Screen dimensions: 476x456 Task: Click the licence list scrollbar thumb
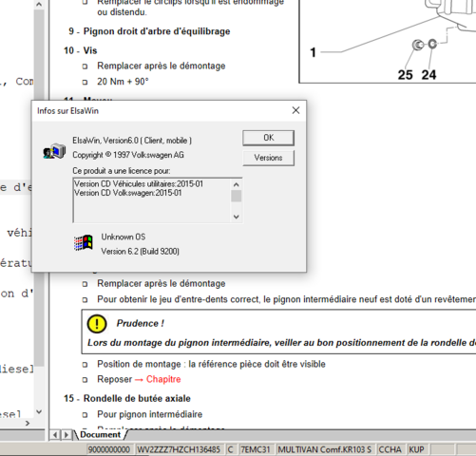(236, 196)
